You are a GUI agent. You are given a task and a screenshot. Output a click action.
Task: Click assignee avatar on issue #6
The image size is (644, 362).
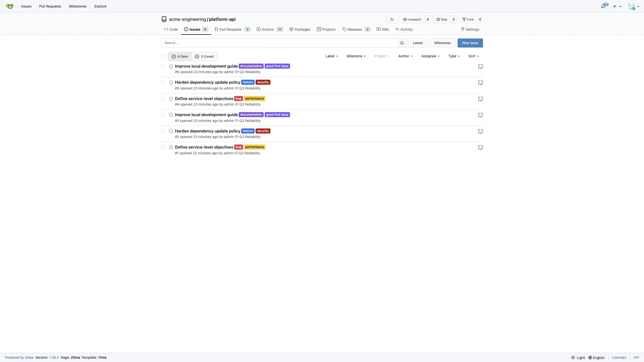click(480, 66)
